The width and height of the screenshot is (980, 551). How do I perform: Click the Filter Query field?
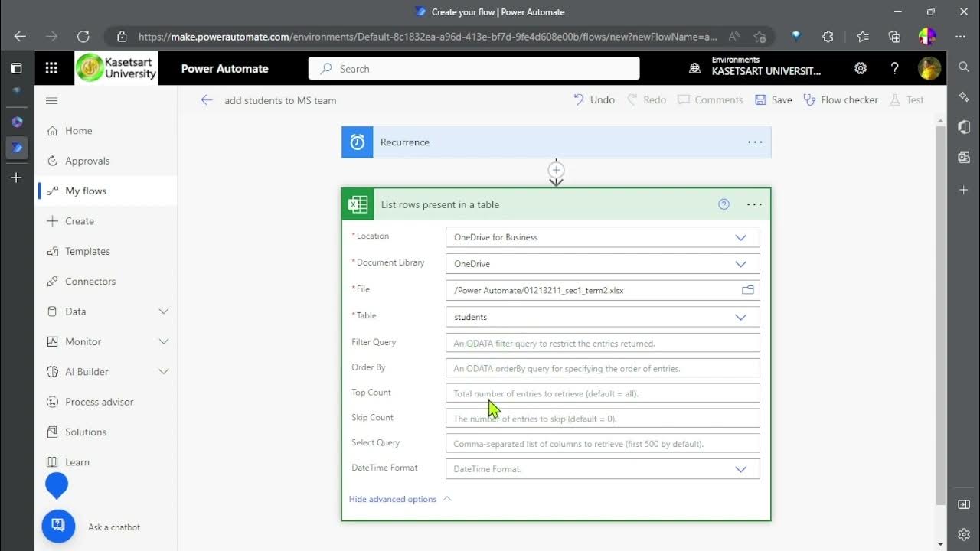click(x=603, y=343)
